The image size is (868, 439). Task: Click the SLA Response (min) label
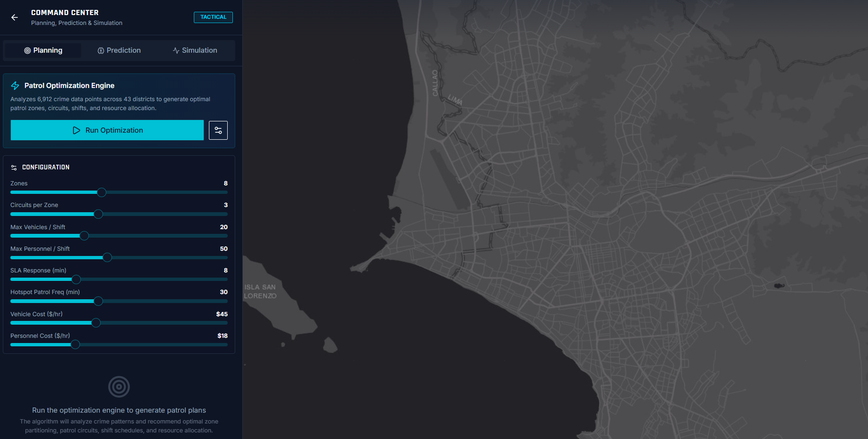pyautogui.click(x=38, y=271)
